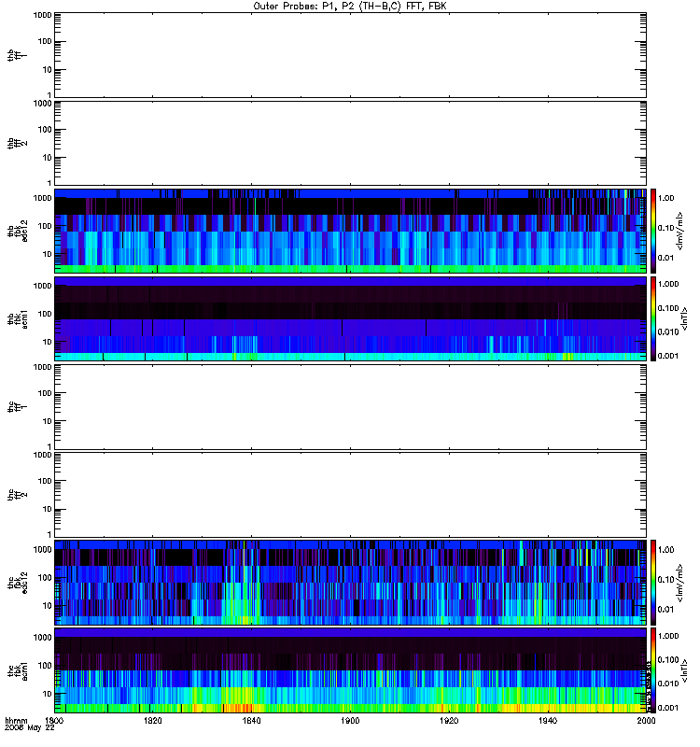This screenshot has height=747, width=700.
Task: Click the thc fbk scm1 spectrogram panel
Action: 351,670
